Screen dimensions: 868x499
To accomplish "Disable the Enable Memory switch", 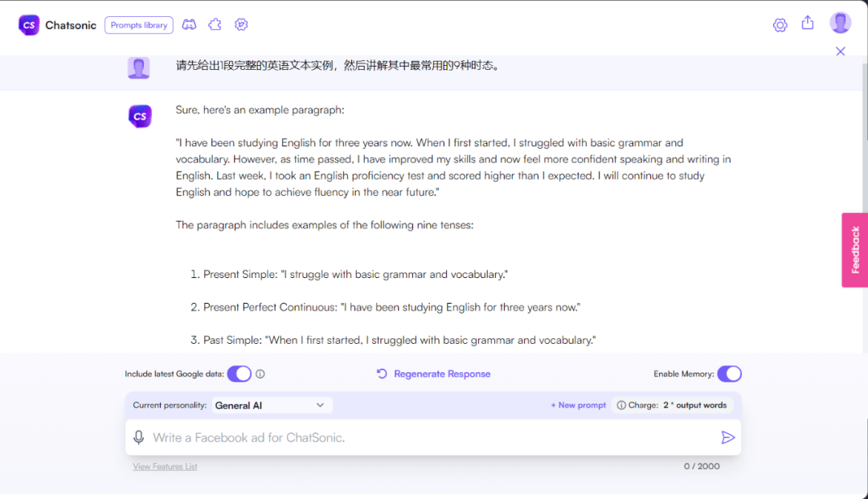I will point(730,374).
